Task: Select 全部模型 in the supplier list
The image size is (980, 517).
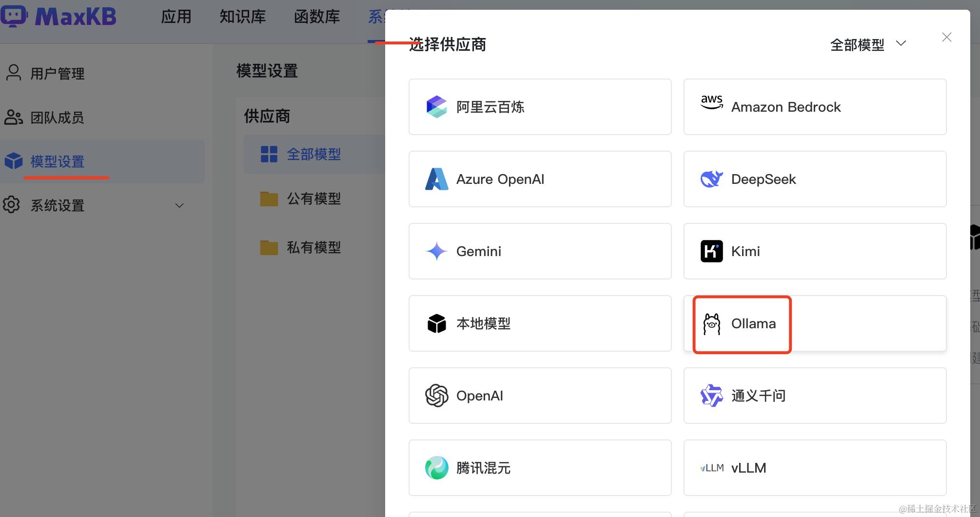Action: coord(314,154)
